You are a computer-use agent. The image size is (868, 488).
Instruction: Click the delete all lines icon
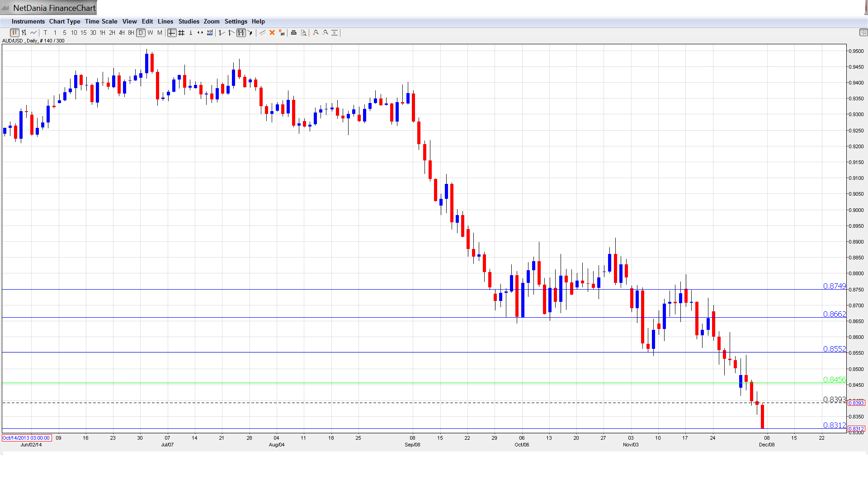click(282, 33)
